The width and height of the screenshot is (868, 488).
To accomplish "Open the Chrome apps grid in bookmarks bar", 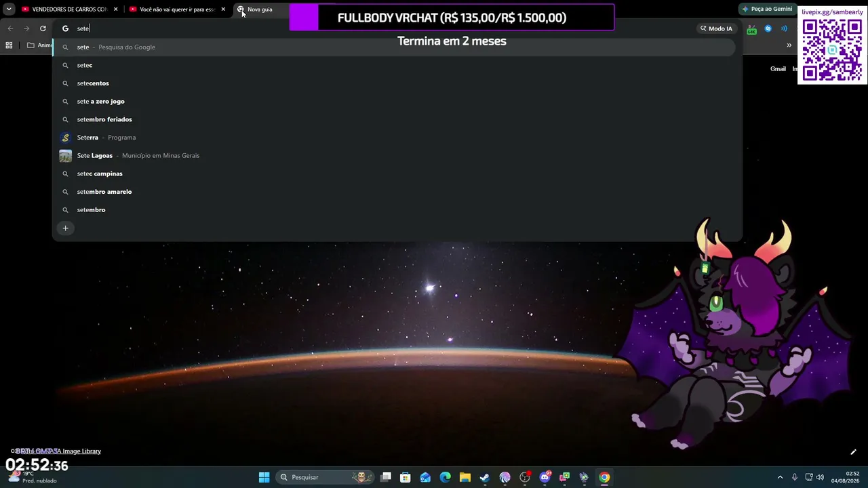I will point(9,45).
